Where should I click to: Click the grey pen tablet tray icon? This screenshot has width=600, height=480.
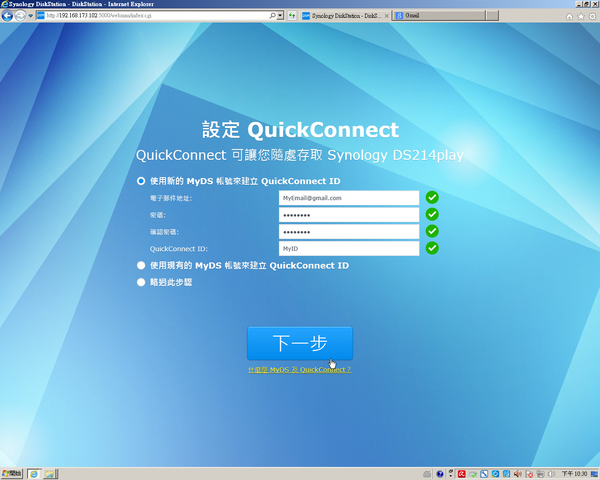tap(427, 474)
